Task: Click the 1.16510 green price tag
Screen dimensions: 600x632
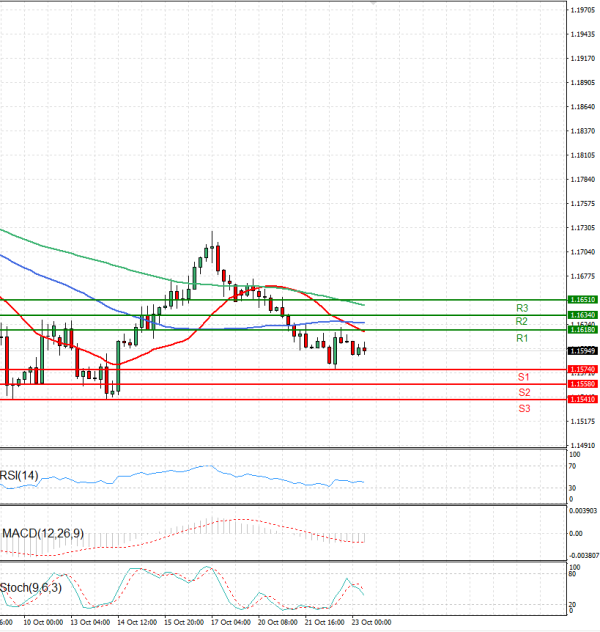Action: tap(583, 299)
